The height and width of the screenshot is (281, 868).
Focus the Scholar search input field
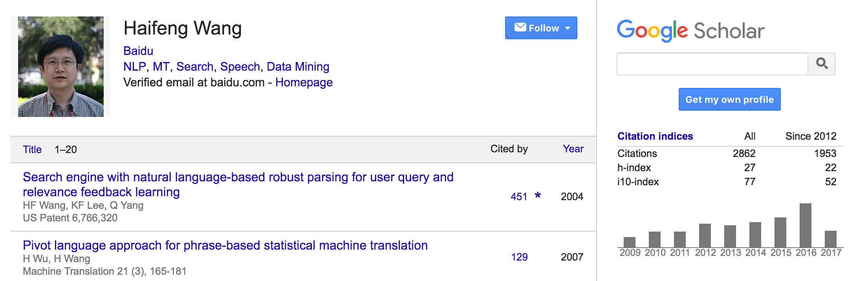[712, 64]
